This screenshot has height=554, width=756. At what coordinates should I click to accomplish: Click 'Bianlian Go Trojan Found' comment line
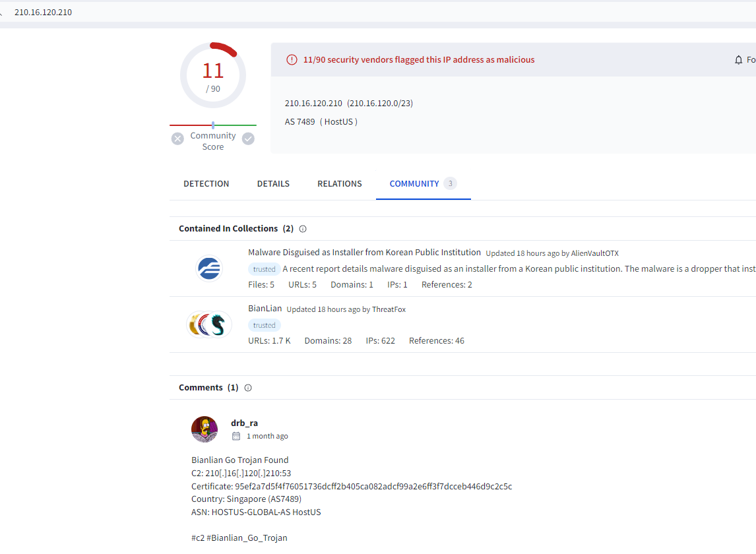[239, 460]
